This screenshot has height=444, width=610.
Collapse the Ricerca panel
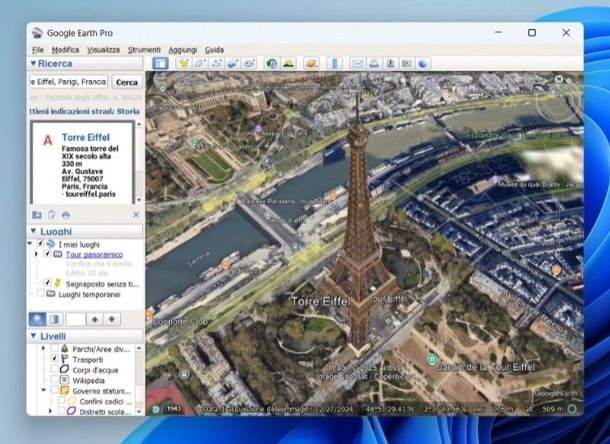coord(33,63)
